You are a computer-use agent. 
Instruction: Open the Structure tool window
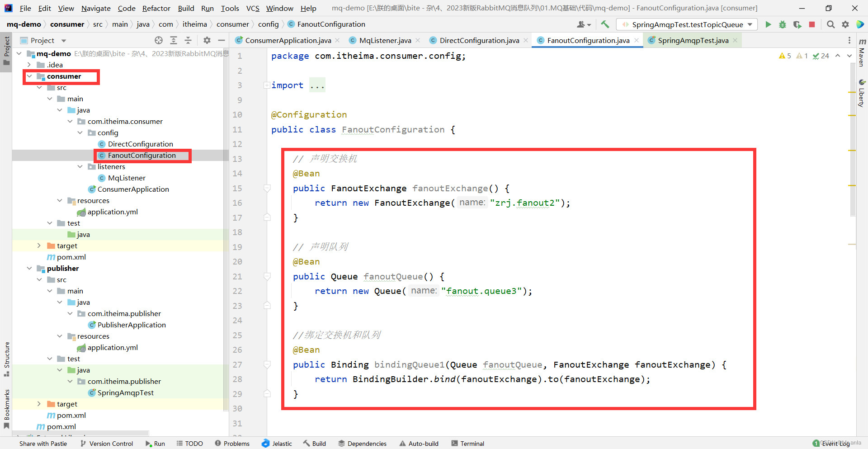pyautogui.click(x=6, y=359)
